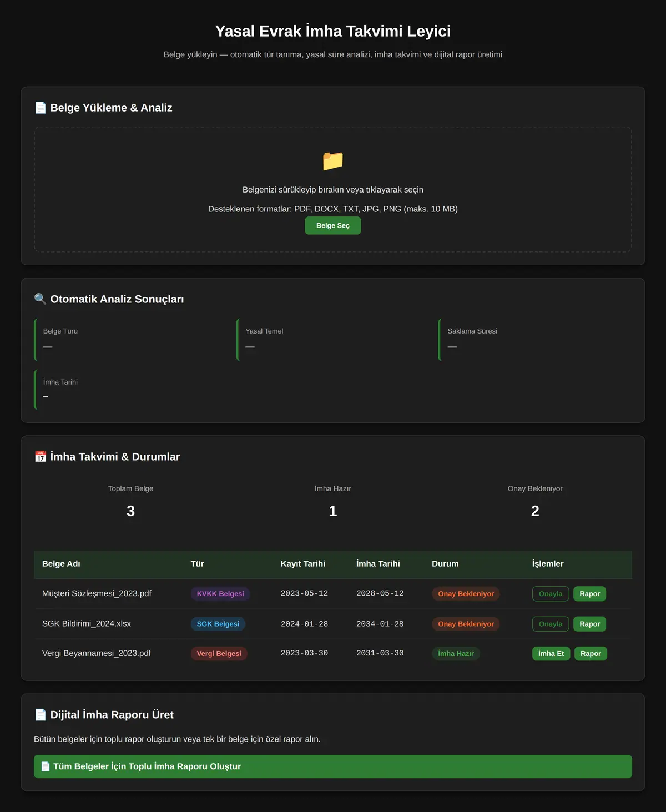Select the KVKK Belgesi type tag
This screenshot has width=666, height=812.
click(x=220, y=594)
